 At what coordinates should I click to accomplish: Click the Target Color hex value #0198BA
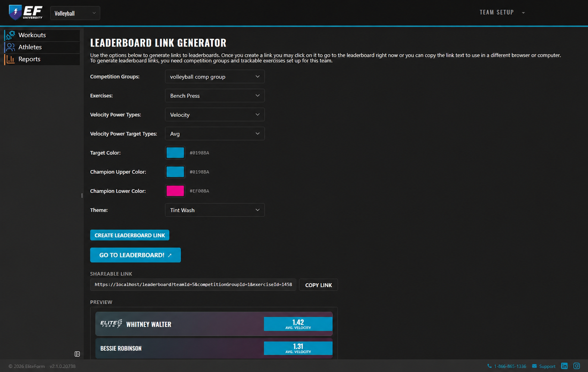[199, 152]
